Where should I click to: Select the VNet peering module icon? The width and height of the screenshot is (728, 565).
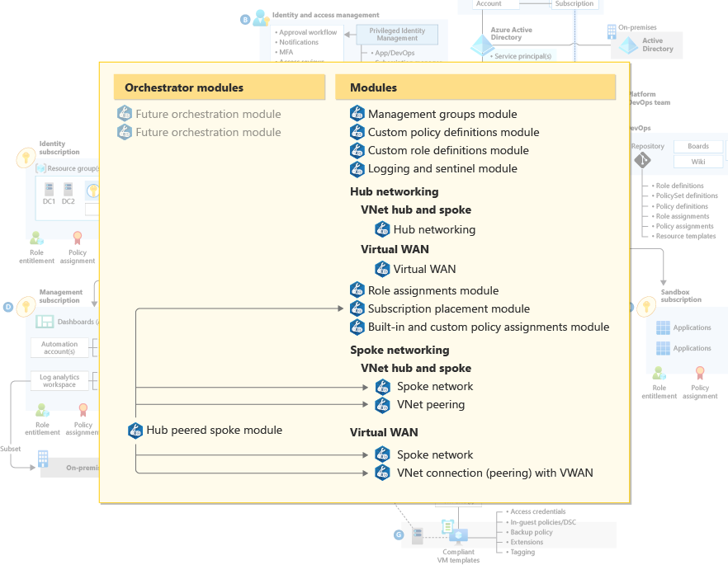tap(382, 405)
